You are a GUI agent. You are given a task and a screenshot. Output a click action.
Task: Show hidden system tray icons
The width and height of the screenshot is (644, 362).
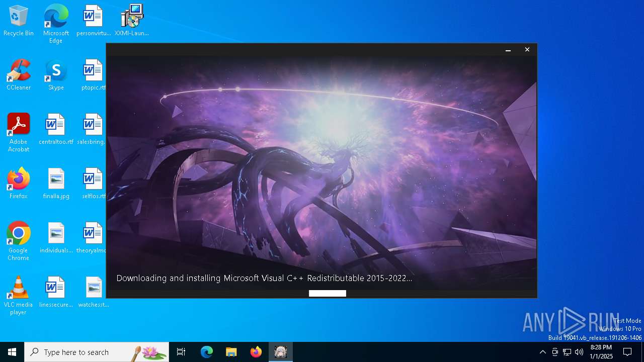click(542, 352)
